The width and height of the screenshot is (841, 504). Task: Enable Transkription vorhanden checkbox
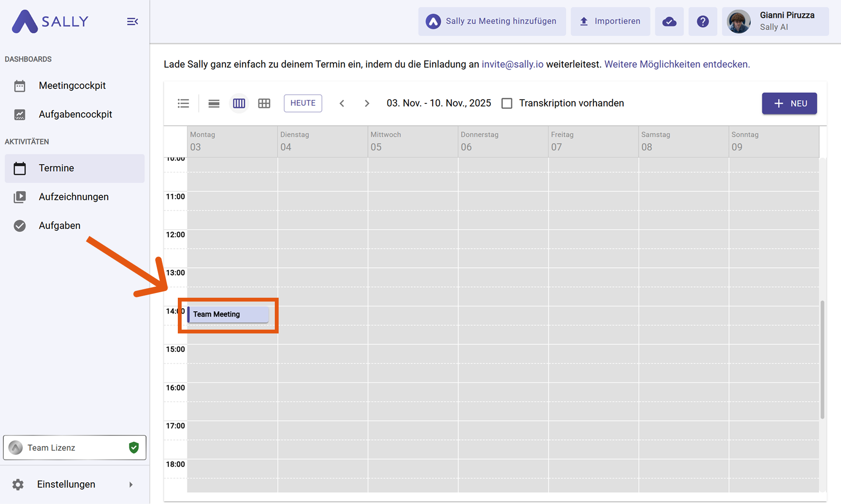[507, 103]
